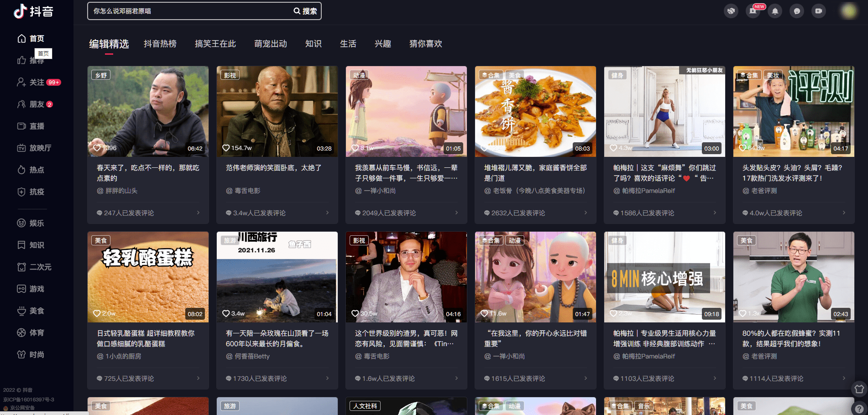Expand comments arrow on 春天来了 video card
Image resolution: width=868 pixels, height=415 pixels.
pos(198,213)
